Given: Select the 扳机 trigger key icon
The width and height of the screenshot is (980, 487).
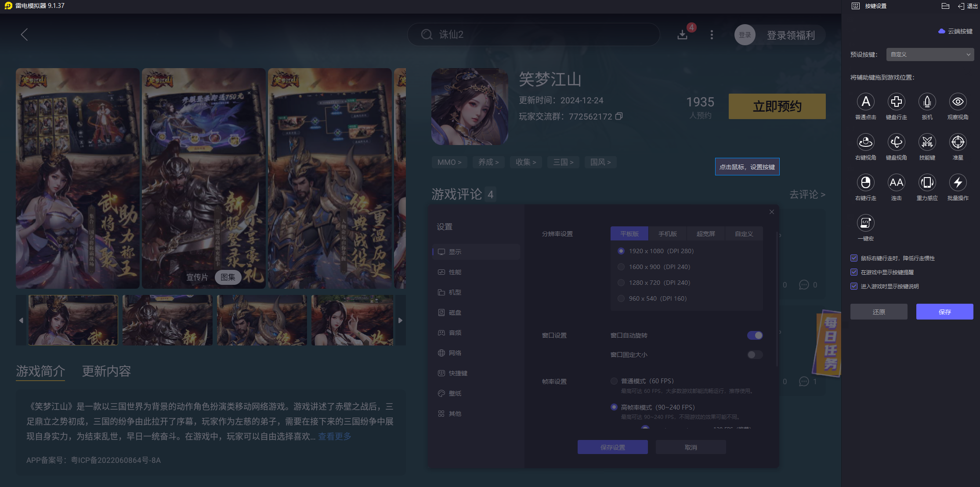Looking at the screenshot, I should (x=927, y=102).
